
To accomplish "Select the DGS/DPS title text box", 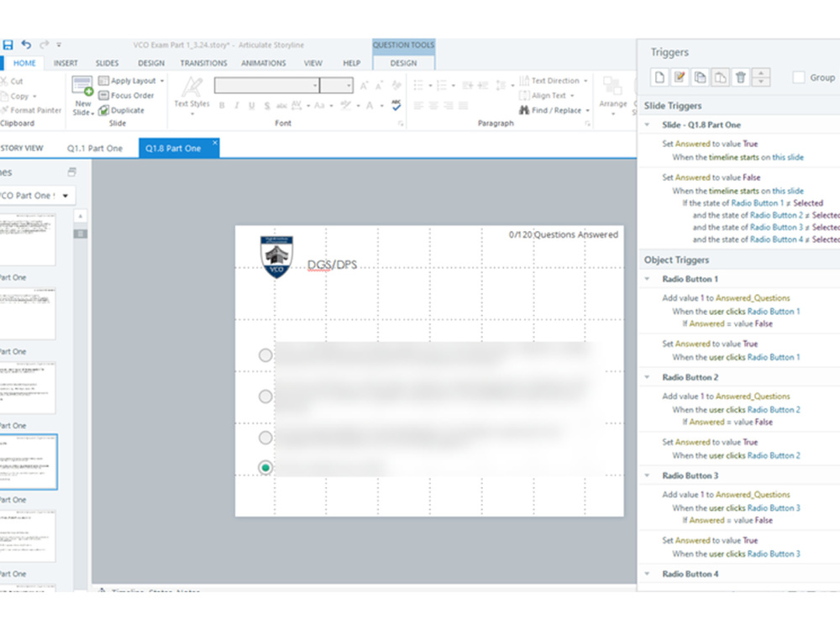I will 332,265.
